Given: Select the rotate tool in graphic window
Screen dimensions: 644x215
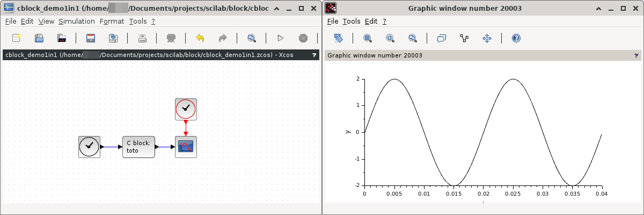Looking at the screenshot, I should (x=338, y=38).
